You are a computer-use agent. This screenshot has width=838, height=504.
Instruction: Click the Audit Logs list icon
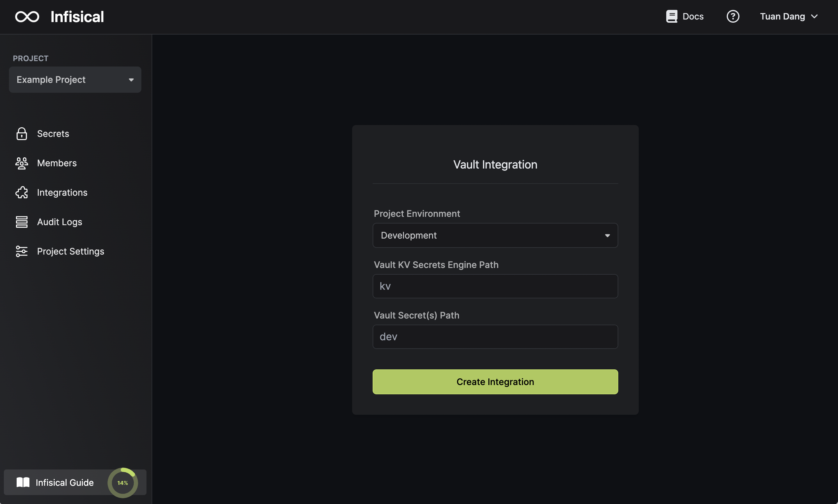tap(22, 222)
